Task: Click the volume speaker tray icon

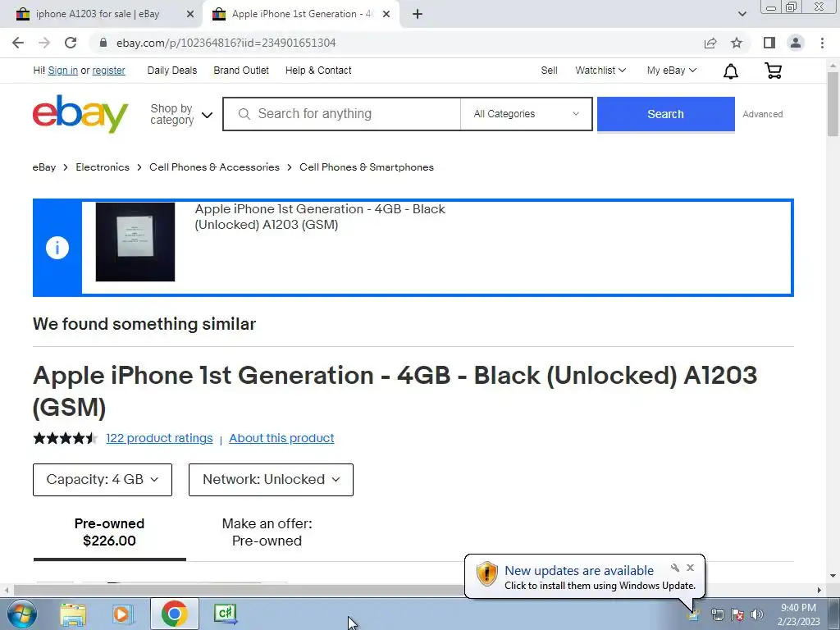Action: pos(757,614)
